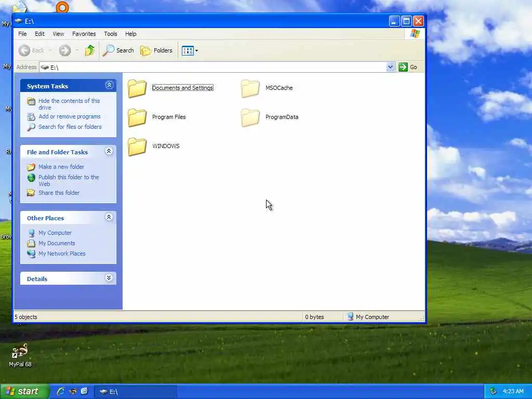Click Share this folder link
The height and width of the screenshot is (399, 532).
[x=59, y=193]
